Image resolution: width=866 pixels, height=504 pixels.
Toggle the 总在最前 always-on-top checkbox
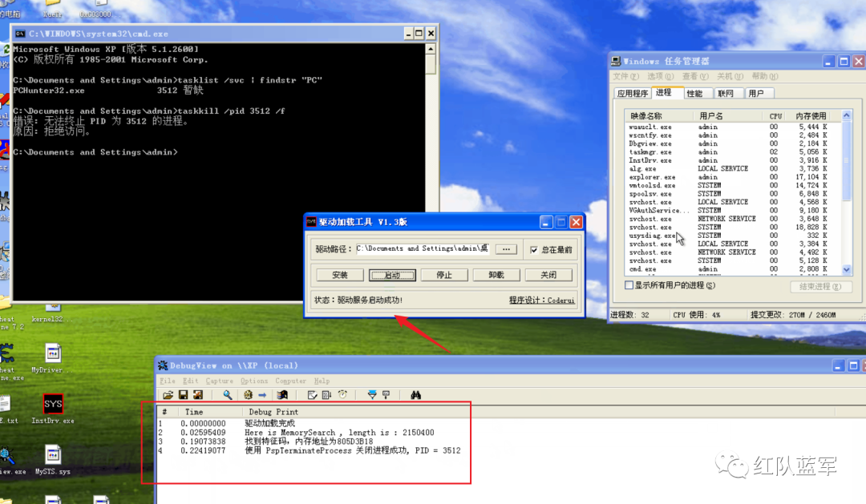(533, 250)
